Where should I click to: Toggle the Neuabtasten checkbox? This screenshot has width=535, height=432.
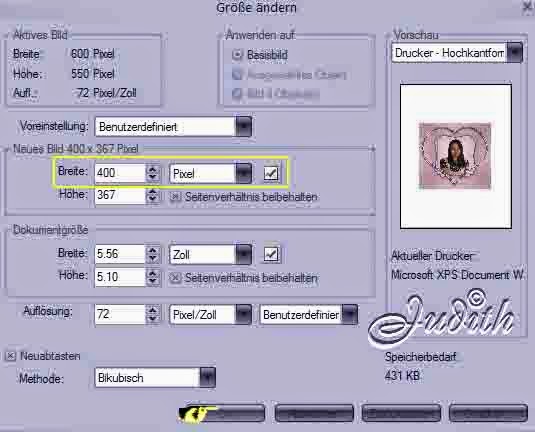(11, 356)
